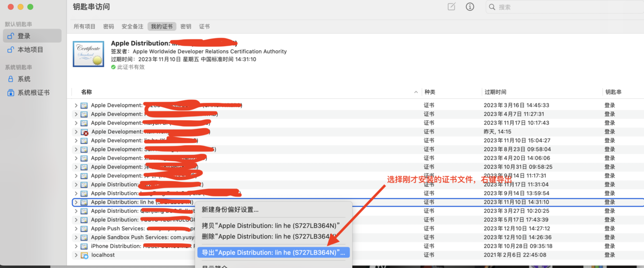Click the green valid-certificate checkmark icon
This screenshot has width=644, height=268.
click(x=113, y=68)
